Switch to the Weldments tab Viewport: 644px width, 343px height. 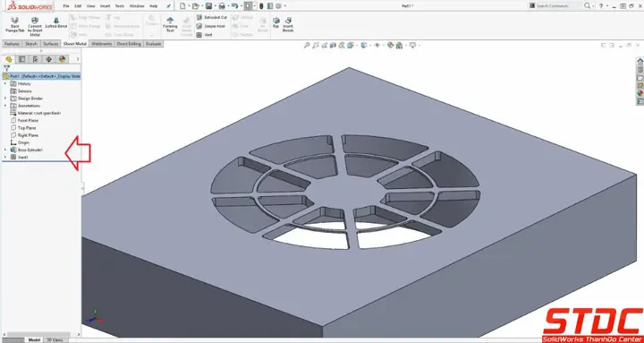coord(101,44)
